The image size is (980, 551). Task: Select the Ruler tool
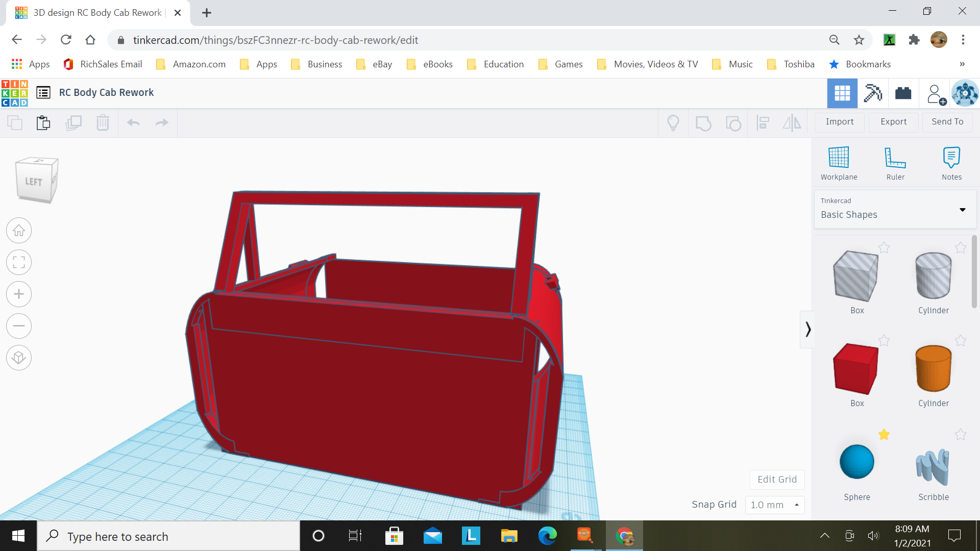pyautogui.click(x=895, y=158)
